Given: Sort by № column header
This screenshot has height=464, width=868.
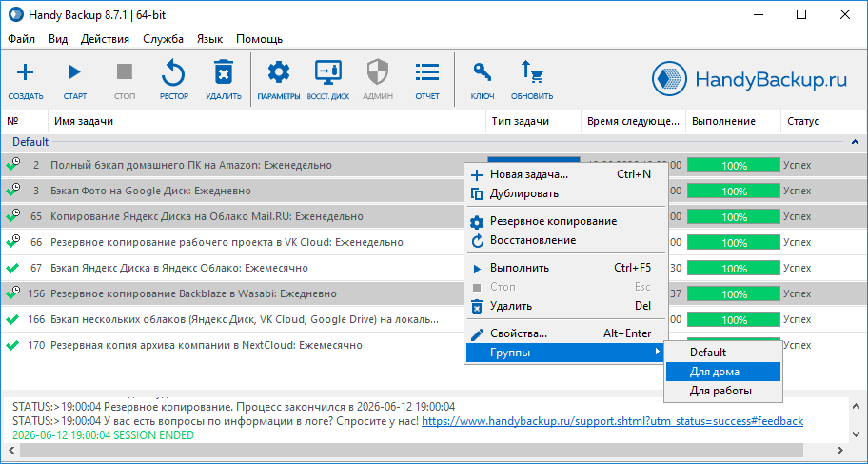Looking at the screenshot, I should [x=24, y=121].
